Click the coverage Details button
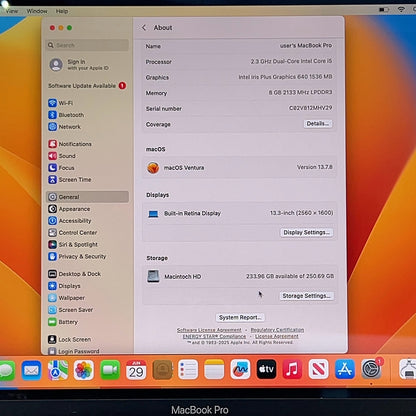Viewport: 416px width, 416px height. tap(318, 124)
